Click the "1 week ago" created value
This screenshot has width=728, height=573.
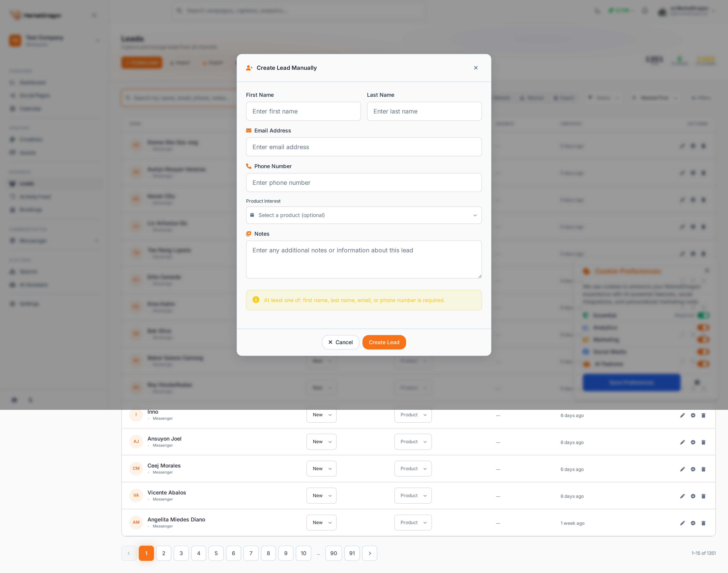coord(572,523)
